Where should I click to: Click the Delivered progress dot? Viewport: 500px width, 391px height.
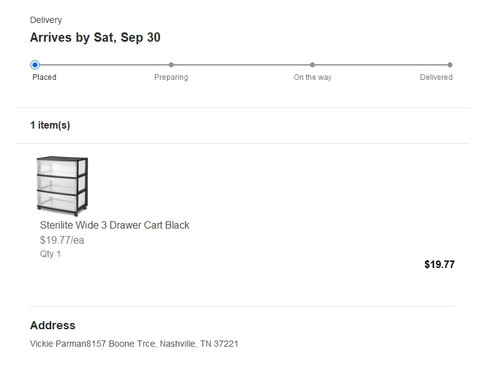pyautogui.click(x=450, y=65)
